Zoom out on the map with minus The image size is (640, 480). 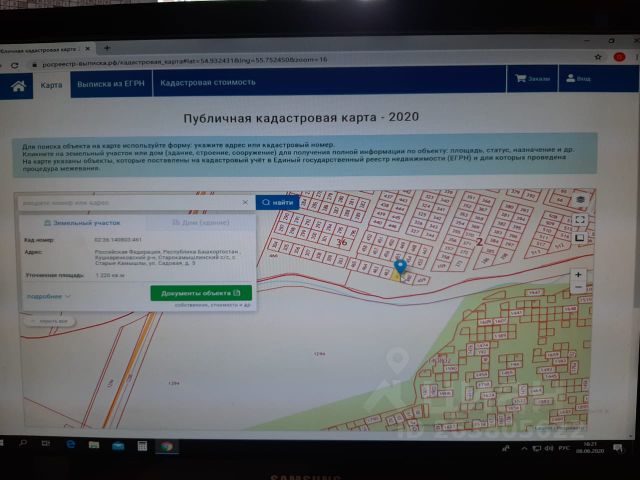[x=579, y=287]
